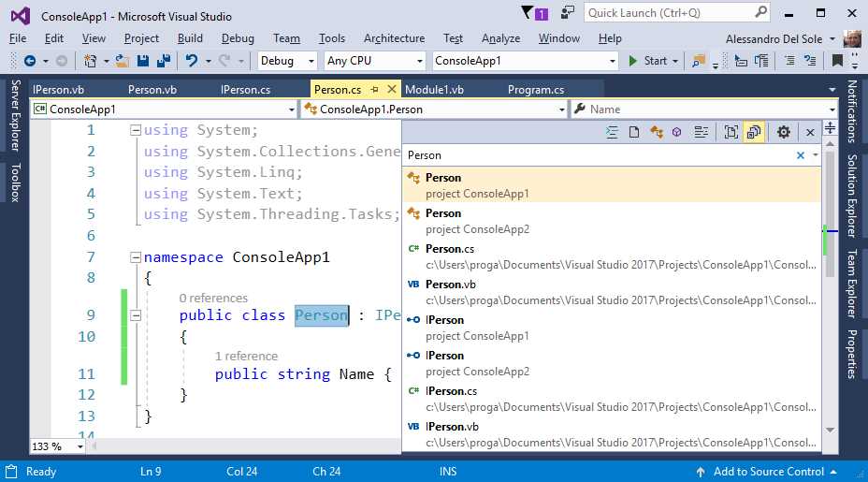
Task: Click the Go To Members filter icon
Action: pyautogui.click(x=677, y=132)
